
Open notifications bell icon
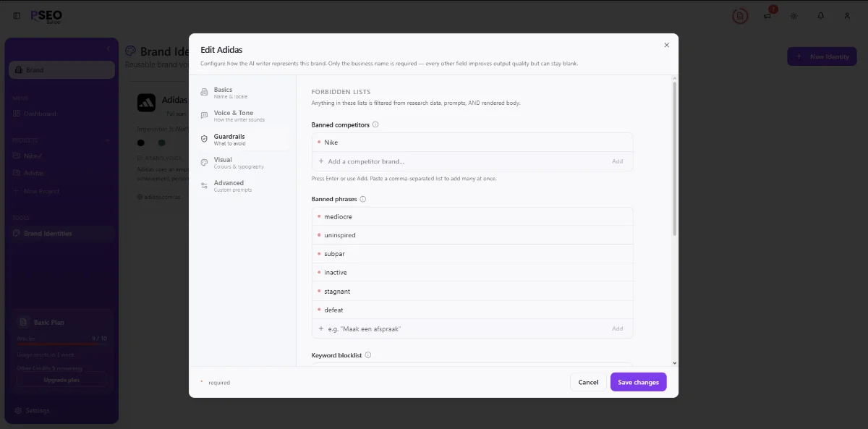pos(821,16)
